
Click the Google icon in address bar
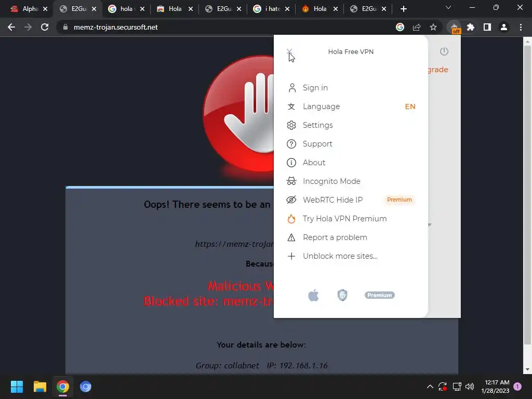400,27
